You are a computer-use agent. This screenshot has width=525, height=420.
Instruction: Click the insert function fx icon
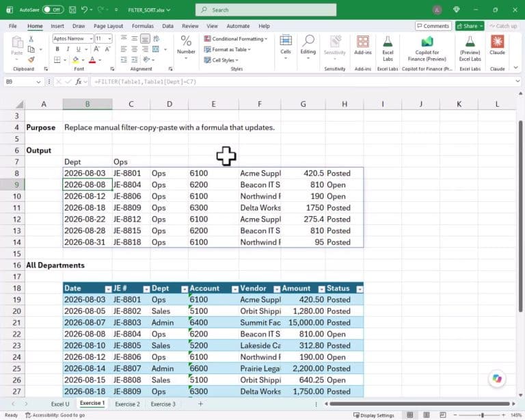click(79, 81)
